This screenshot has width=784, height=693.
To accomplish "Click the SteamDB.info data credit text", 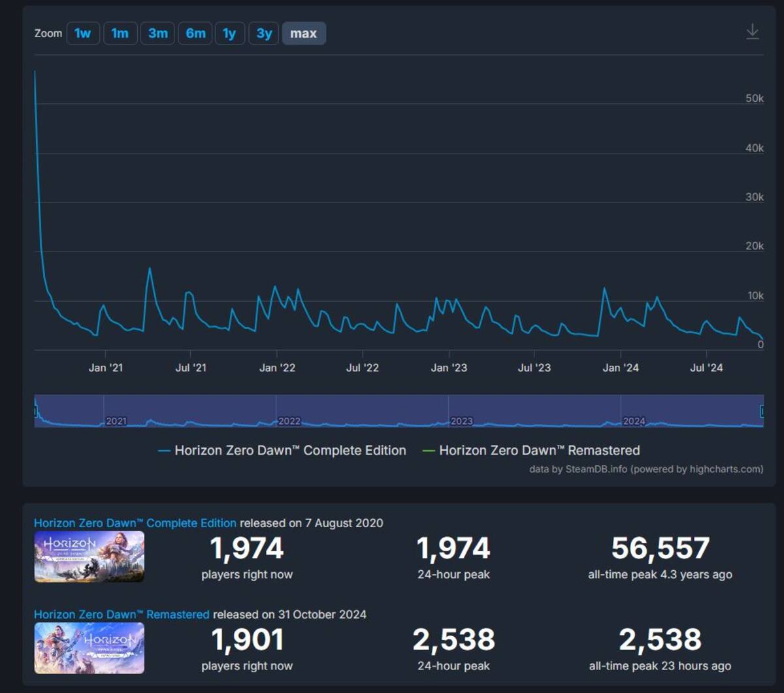I will pos(645,469).
